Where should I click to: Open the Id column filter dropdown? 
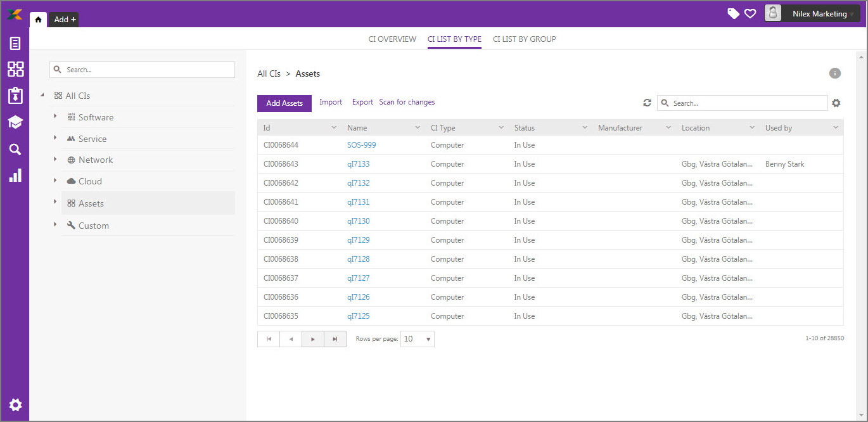point(334,128)
